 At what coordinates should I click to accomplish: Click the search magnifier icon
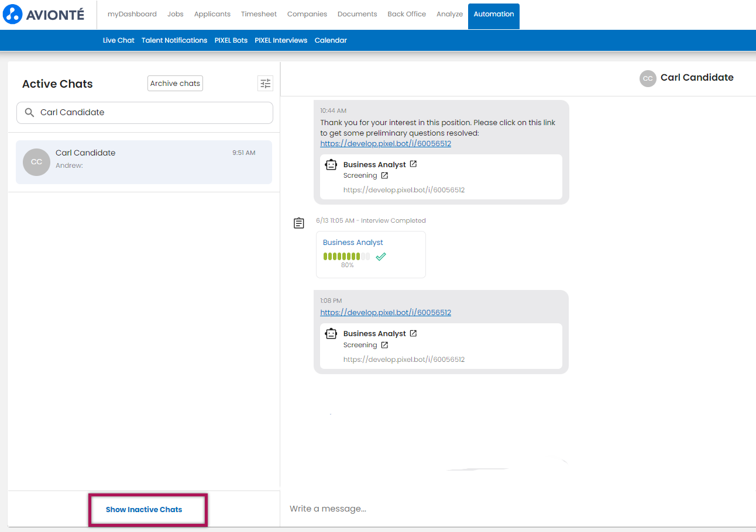click(29, 112)
